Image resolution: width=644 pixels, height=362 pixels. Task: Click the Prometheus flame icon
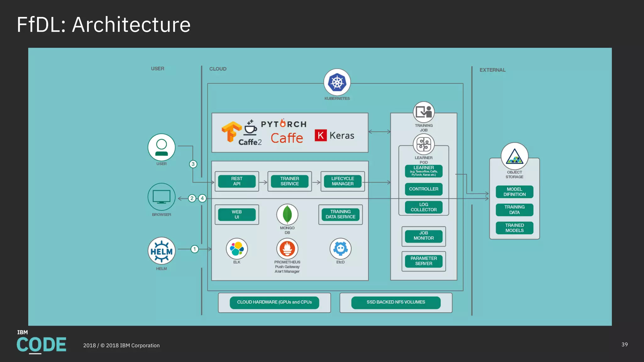(287, 249)
